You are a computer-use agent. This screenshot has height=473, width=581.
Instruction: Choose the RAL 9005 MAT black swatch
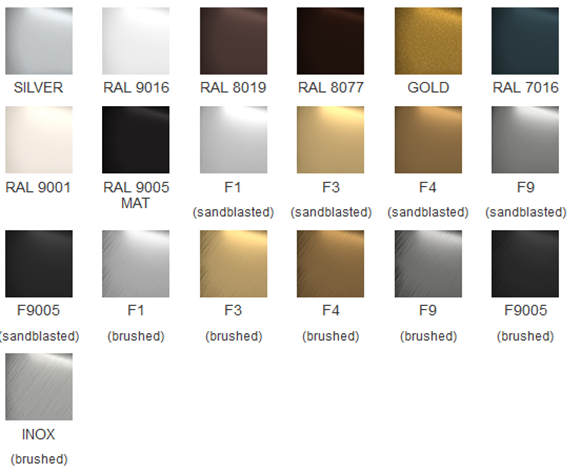click(136, 140)
